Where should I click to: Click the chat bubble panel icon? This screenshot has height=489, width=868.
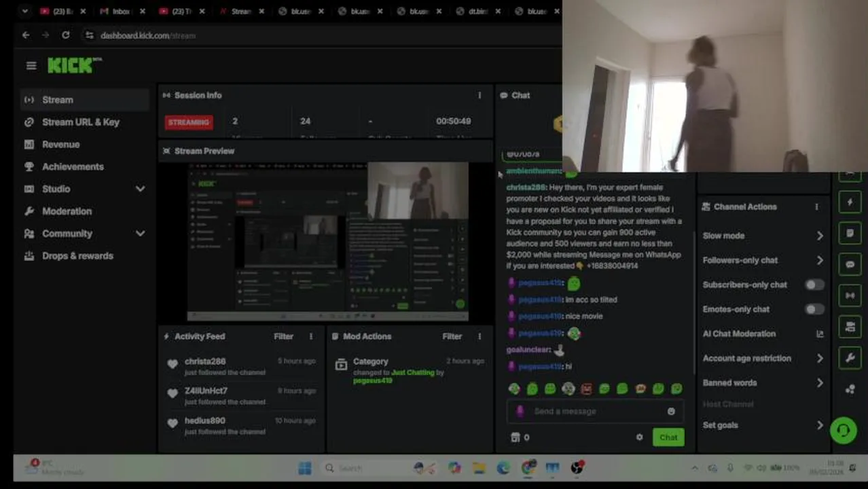coord(850,265)
